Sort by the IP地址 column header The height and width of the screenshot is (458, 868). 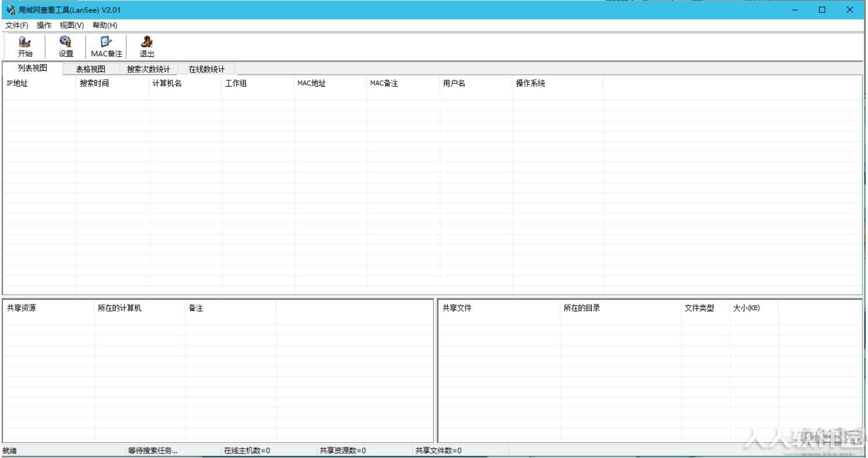(x=40, y=83)
